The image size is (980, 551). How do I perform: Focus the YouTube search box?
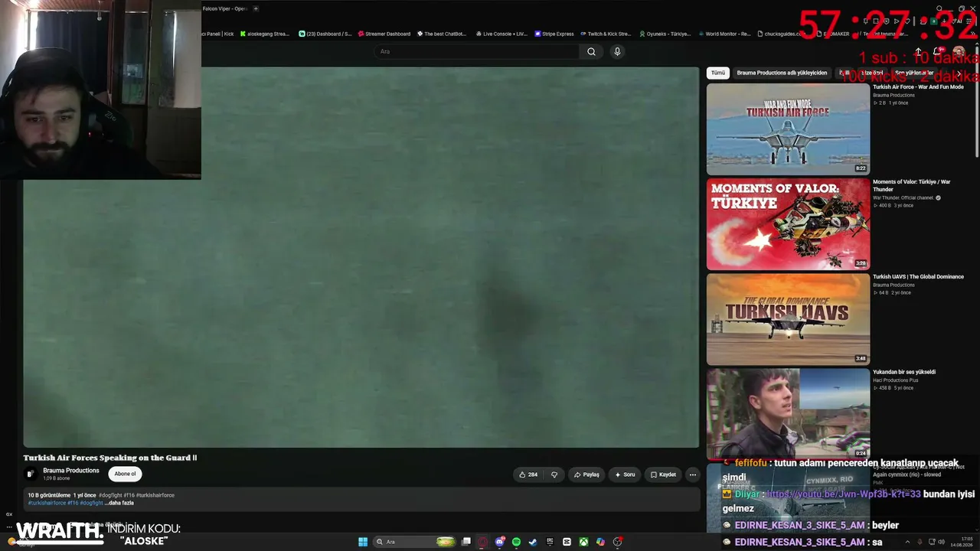click(x=477, y=51)
